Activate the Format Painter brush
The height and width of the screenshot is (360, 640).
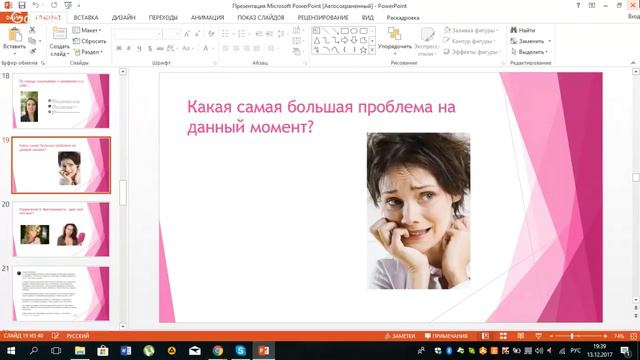click(x=32, y=51)
